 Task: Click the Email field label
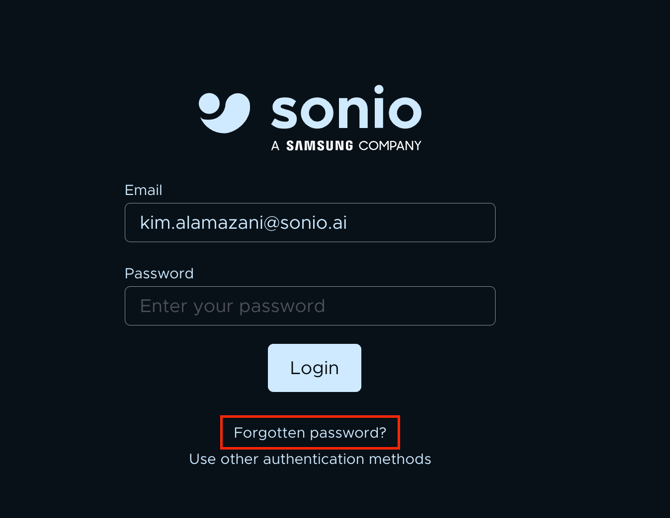click(143, 190)
